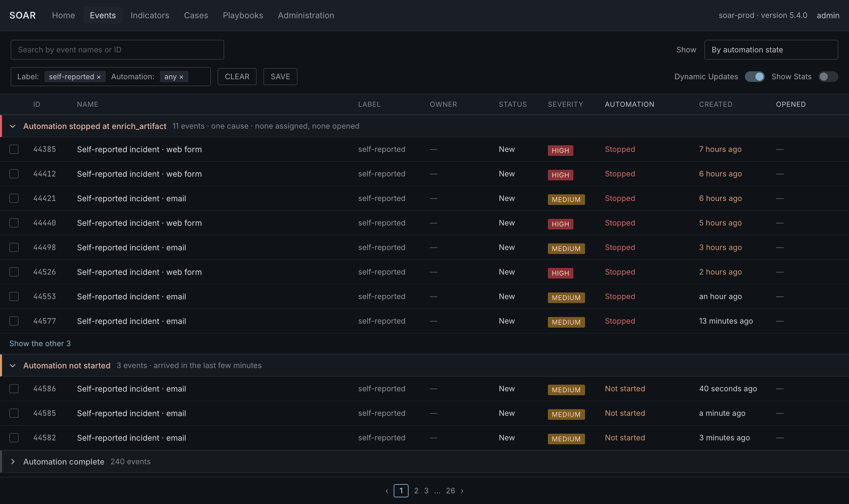Select checkbox for event 44421

14,198
